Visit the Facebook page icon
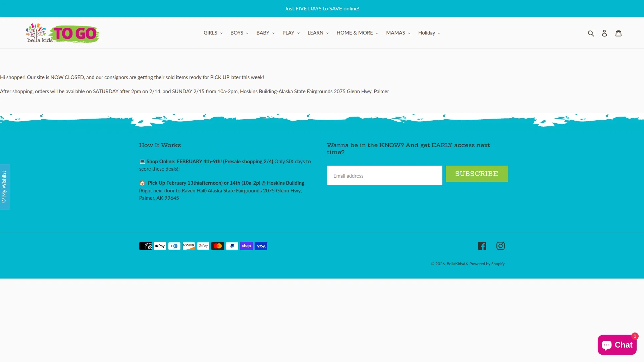 [x=482, y=246]
